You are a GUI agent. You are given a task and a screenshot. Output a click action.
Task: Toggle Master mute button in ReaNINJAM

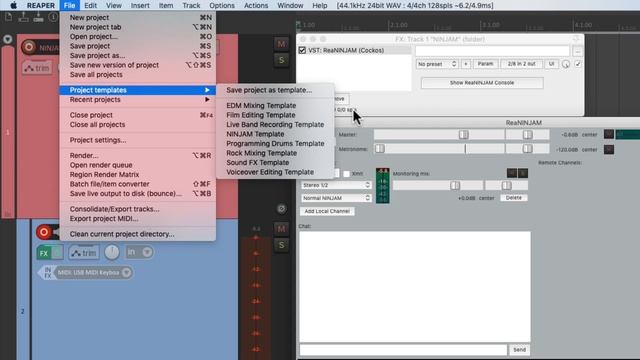609,134
